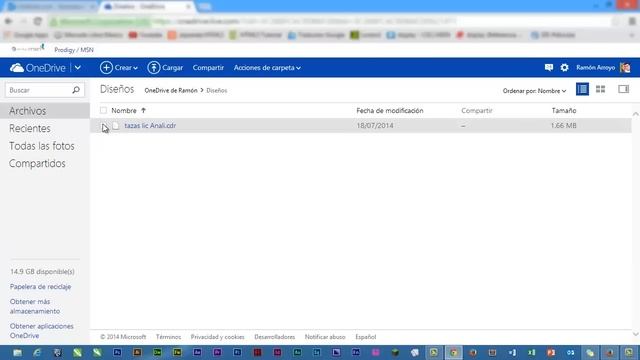The height and width of the screenshot is (360, 640).
Task: Click the Prodigy / MSN link
Action: [74, 50]
